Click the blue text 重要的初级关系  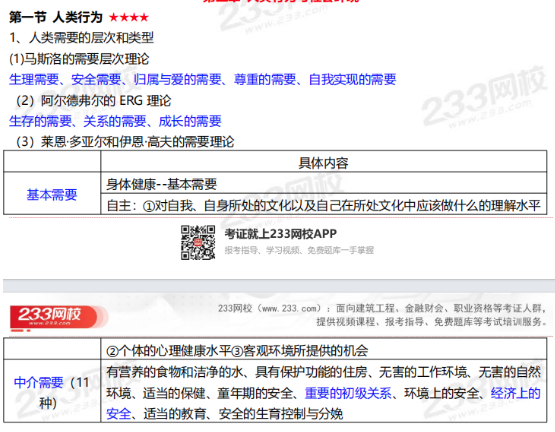pyautogui.click(x=348, y=393)
